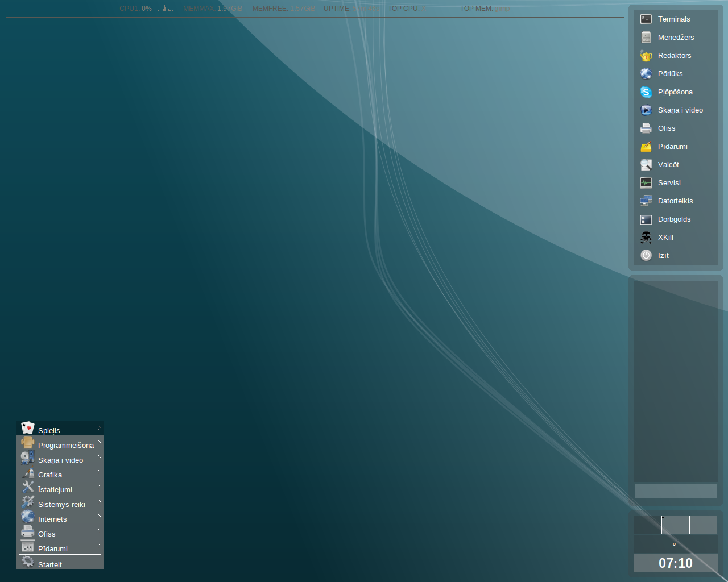The height and width of the screenshot is (582, 728).
Task: Choose the Dorbgolds entry in launcher panel
Action: [676, 219]
